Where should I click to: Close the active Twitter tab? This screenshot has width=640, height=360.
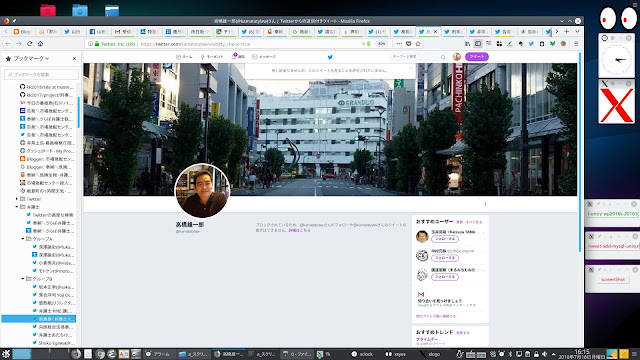[x=435, y=31]
